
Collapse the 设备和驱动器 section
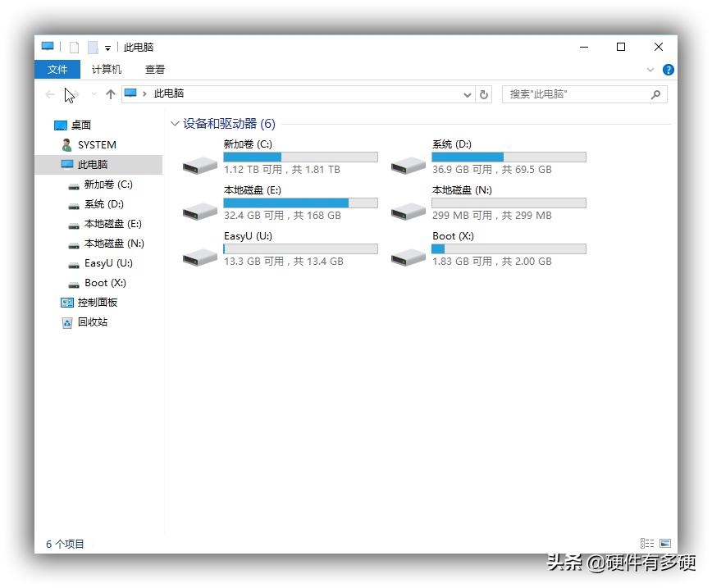coord(175,123)
